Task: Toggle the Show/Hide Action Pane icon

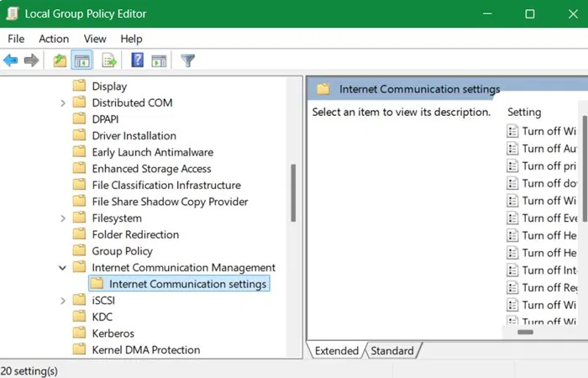Action: pyautogui.click(x=159, y=60)
